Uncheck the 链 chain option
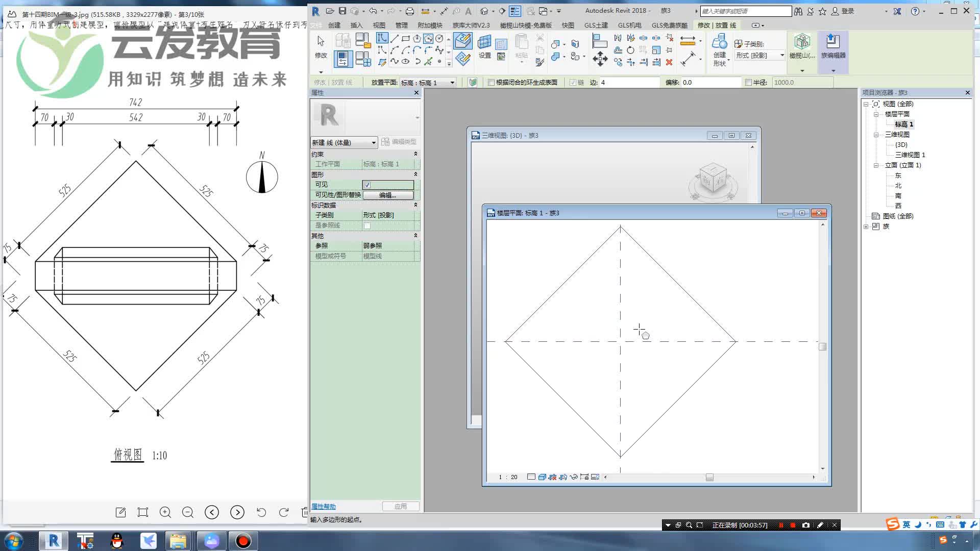 pyautogui.click(x=573, y=82)
